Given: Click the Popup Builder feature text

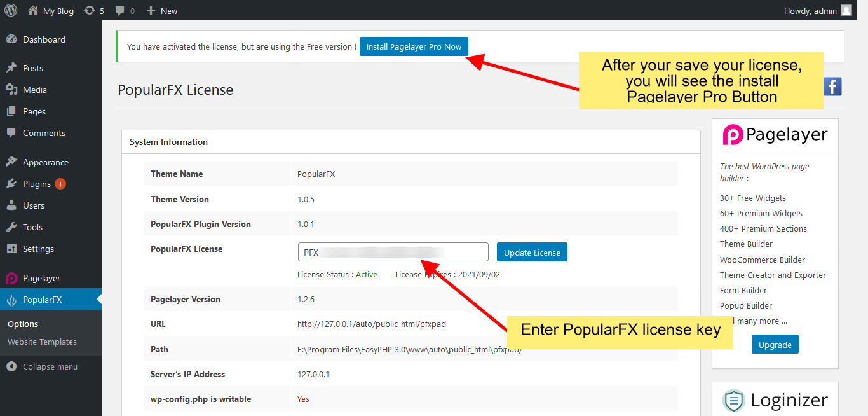Looking at the screenshot, I should pos(746,305).
